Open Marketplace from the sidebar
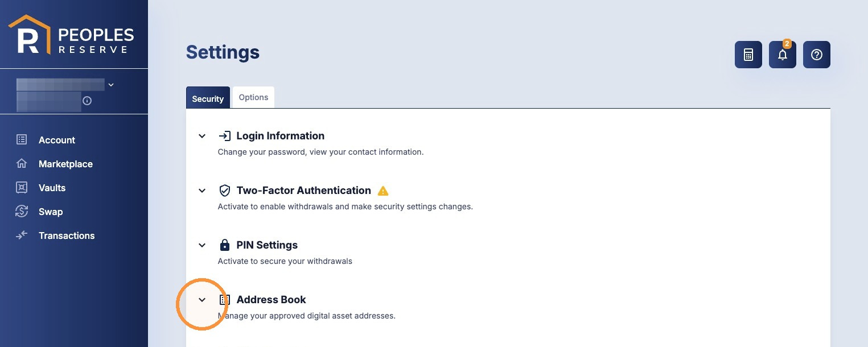This screenshot has height=347, width=868. tap(65, 164)
